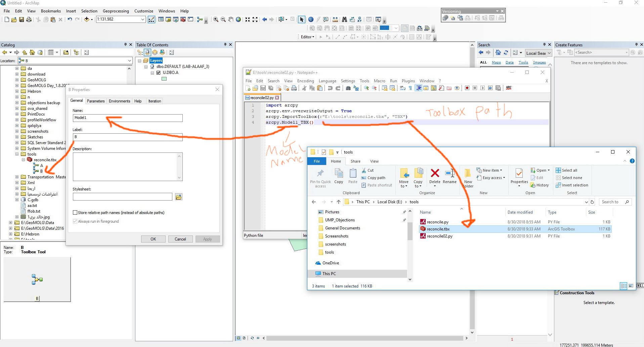Open Notepad++ Plugins menu
The height and width of the screenshot is (347, 644).
(x=408, y=81)
